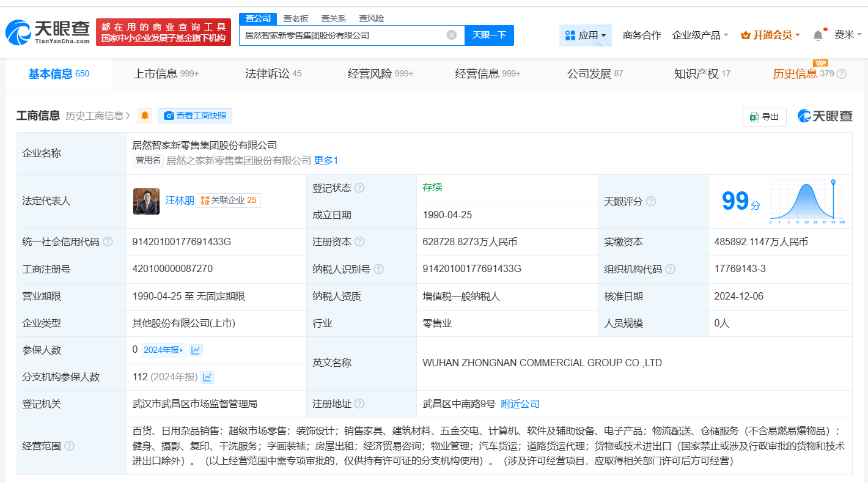Click the orange notification bell icon
Screen dimensions: 868x483
[x=145, y=116]
